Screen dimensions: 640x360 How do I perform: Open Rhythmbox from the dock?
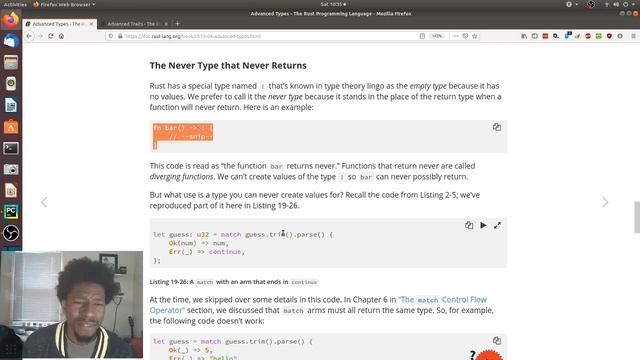coord(11,83)
